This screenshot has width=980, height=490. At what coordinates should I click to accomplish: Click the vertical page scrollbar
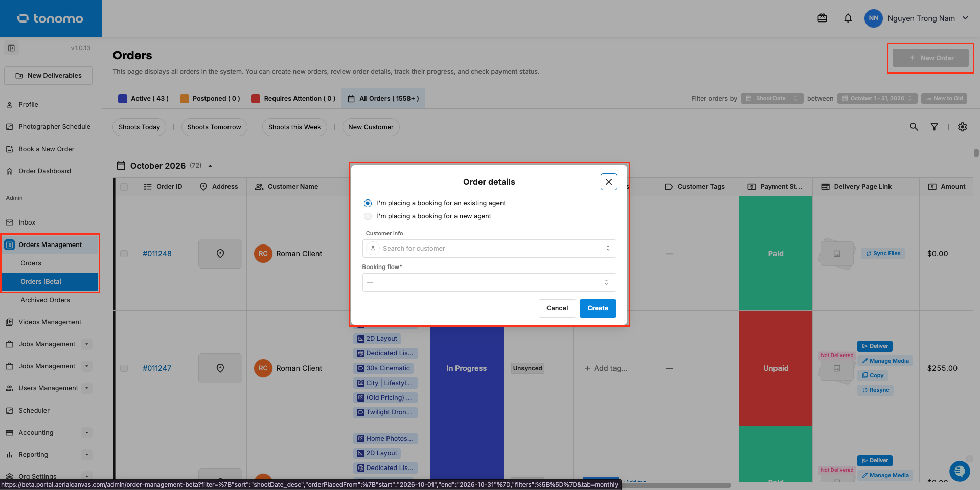(976, 153)
